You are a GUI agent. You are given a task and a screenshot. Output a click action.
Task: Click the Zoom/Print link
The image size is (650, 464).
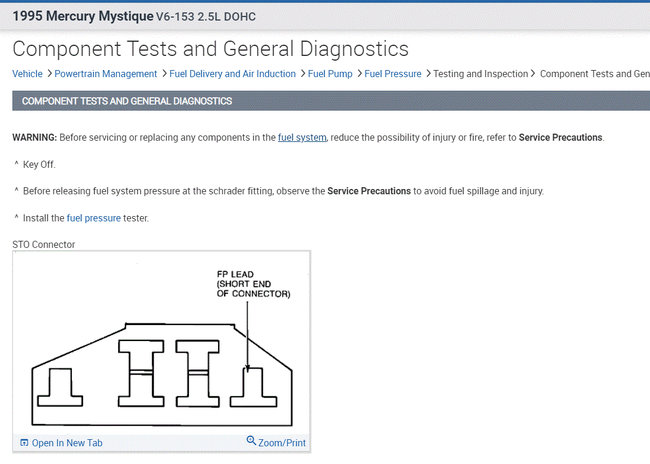pyautogui.click(x=282, y=443)
